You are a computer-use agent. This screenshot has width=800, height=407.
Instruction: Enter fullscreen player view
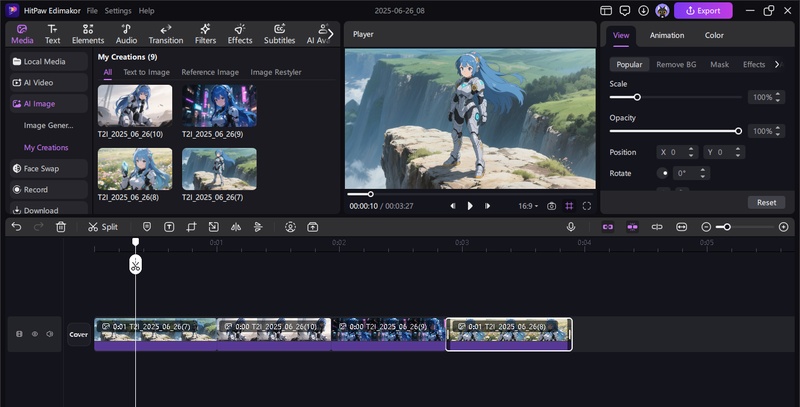tap(587, 206)
